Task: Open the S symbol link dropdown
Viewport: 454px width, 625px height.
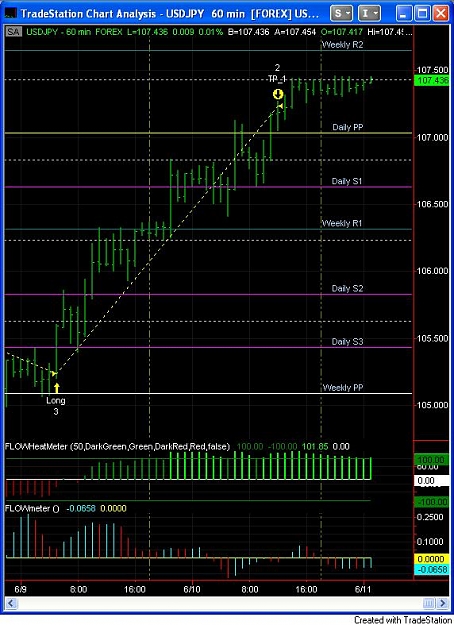Action: (x=341, y=14)
